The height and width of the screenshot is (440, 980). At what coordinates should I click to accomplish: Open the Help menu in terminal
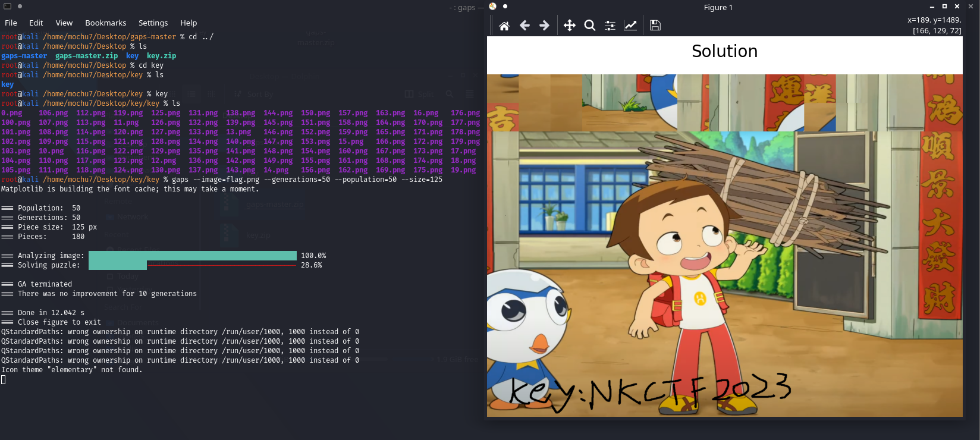click(189, 23)
